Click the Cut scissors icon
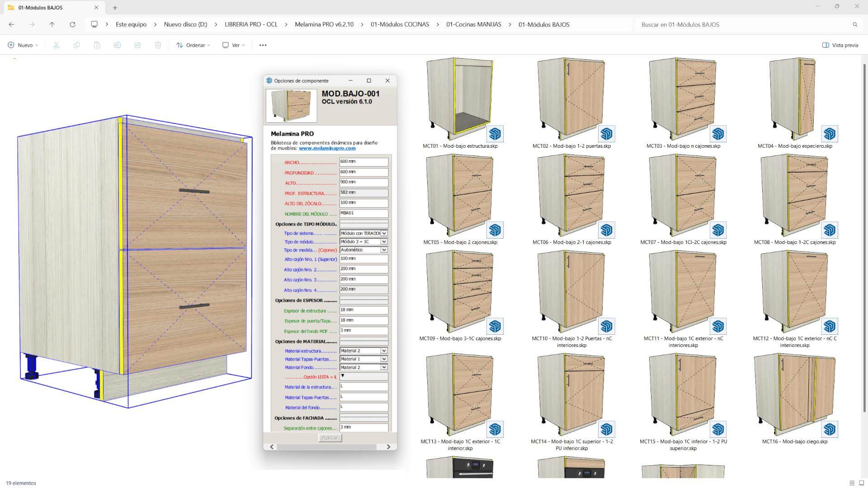 coord(56,45)
